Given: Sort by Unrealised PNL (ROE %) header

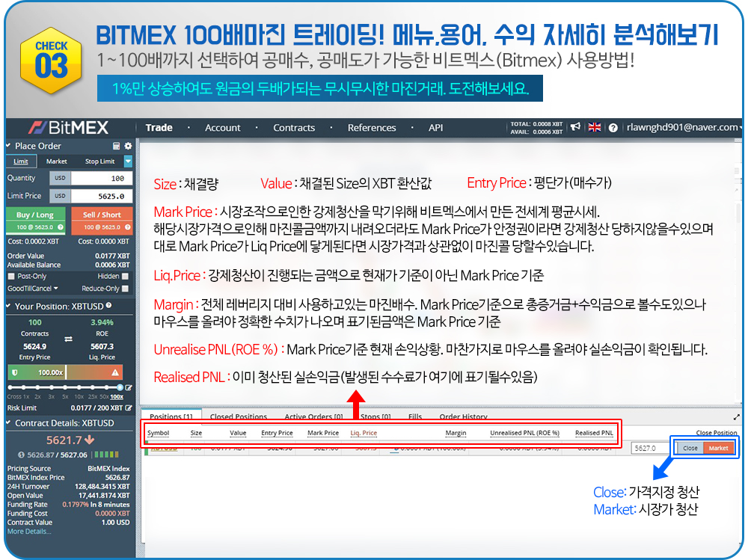Looking at the screenshot, I should click(x=525, y=433).
